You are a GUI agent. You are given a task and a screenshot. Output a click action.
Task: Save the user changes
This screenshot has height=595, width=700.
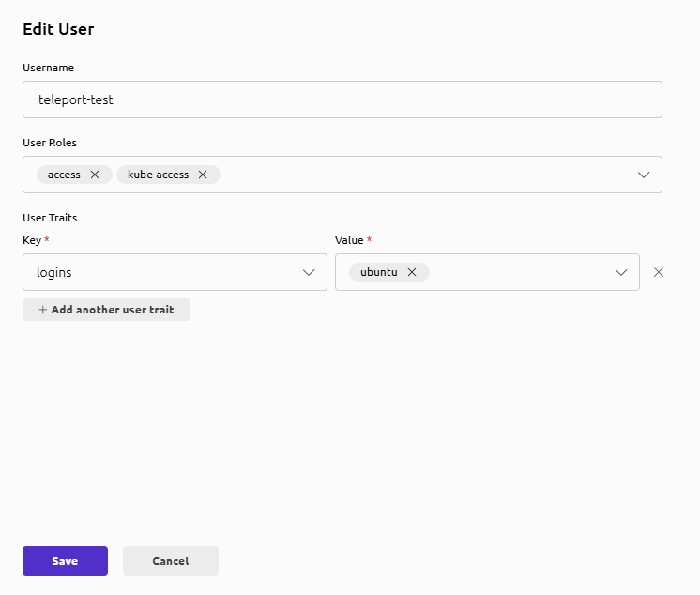[x=65, y=561]
